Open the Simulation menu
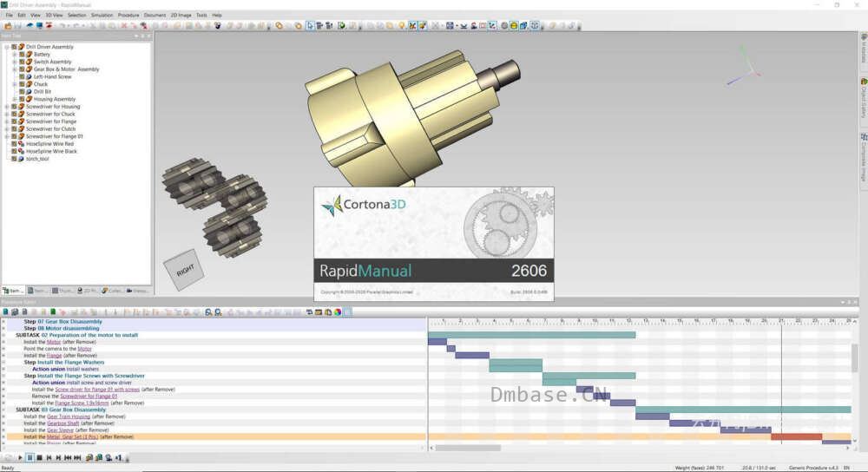The height and width of the screenshot is (472, 868). tap(102, 15)
